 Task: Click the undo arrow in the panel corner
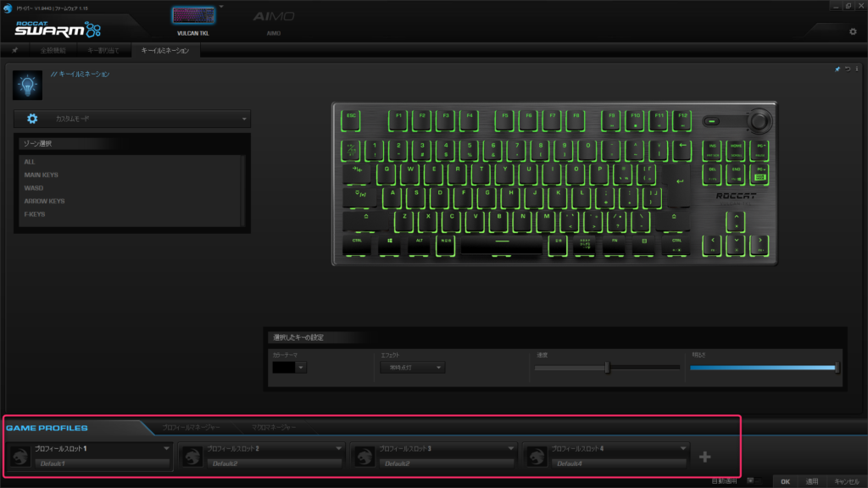[x=848, y=69]
